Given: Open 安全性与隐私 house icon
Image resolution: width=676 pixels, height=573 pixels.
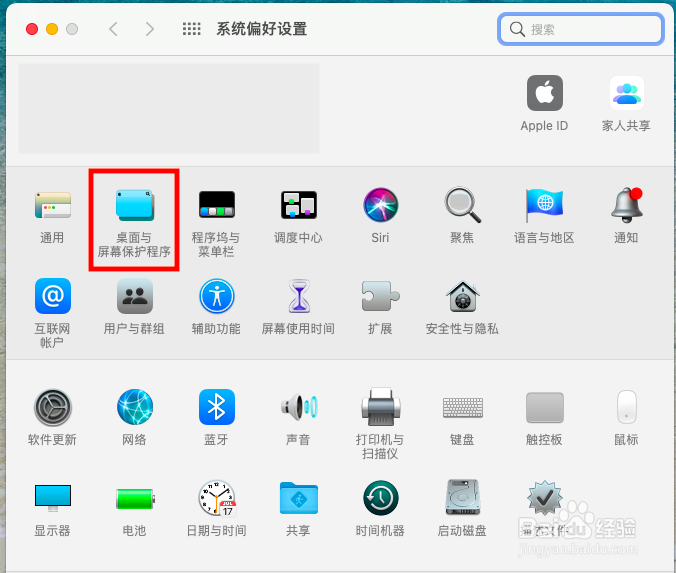Looking at the screenshot, I should (x=463, y=296).
